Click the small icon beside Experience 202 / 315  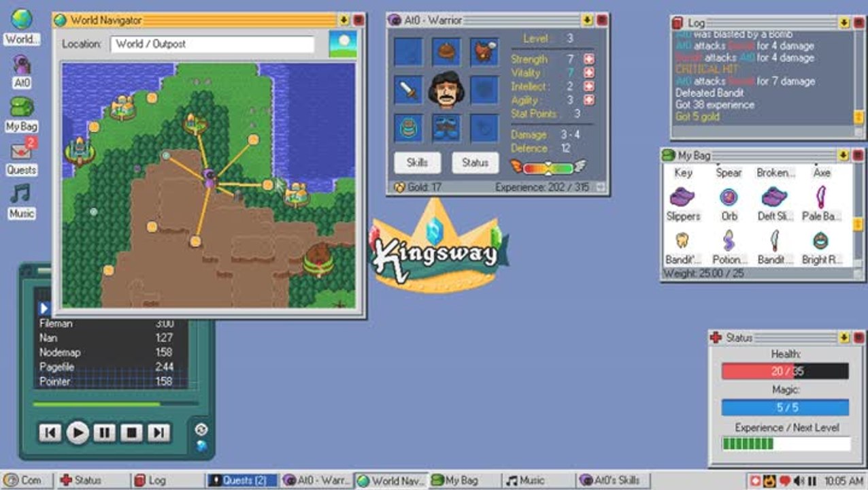[599, 186]
